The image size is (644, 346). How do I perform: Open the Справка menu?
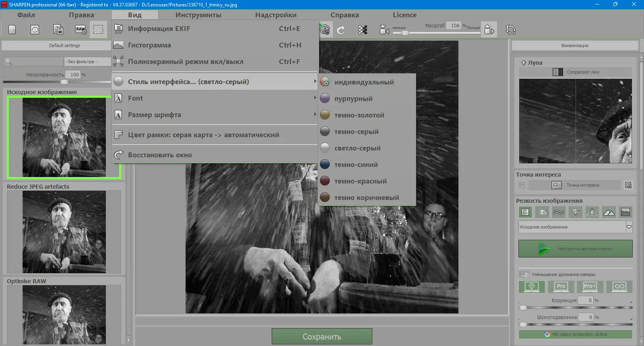tap(345, 15)
